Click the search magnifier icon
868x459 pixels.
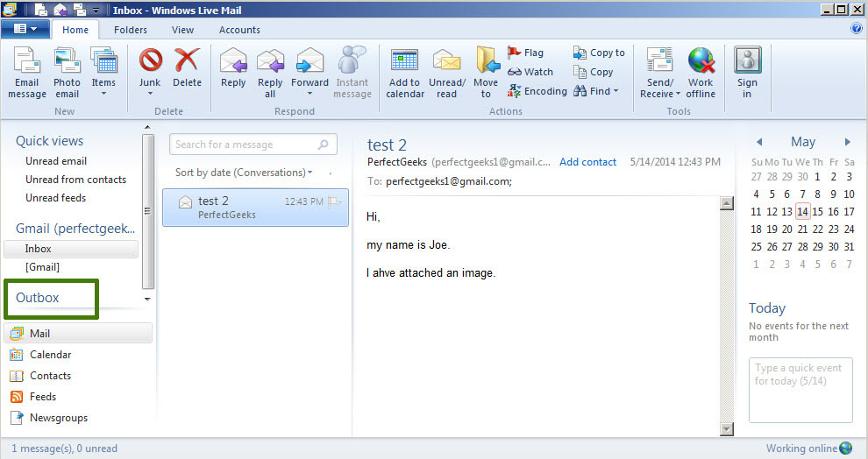coord(324,145)
